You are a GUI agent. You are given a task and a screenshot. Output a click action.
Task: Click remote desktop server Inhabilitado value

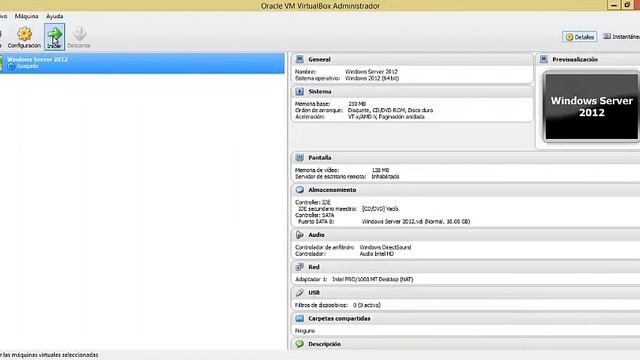pos(385,177)
